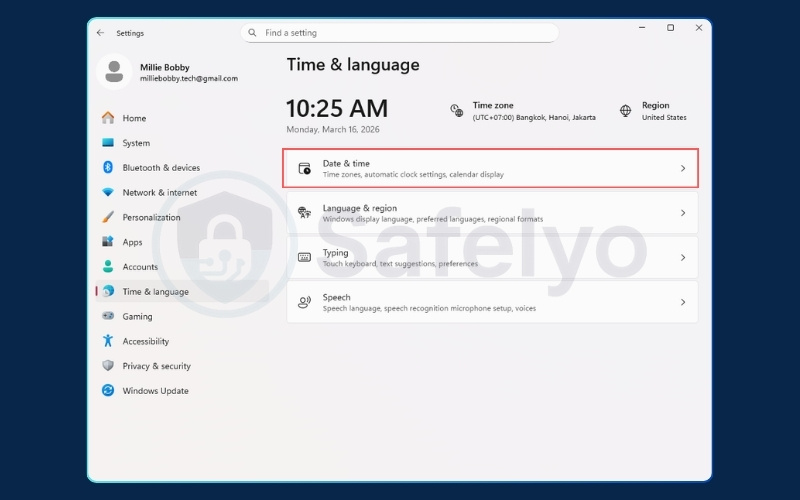Expand Date & time via its chevron

pos(683,168)
